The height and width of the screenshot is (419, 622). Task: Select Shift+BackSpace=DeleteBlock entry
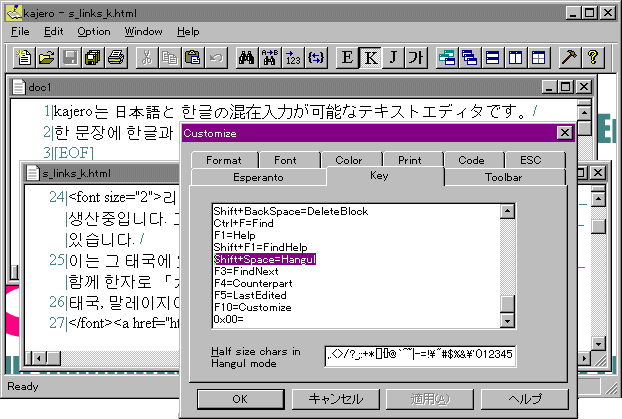coord(291,211)
